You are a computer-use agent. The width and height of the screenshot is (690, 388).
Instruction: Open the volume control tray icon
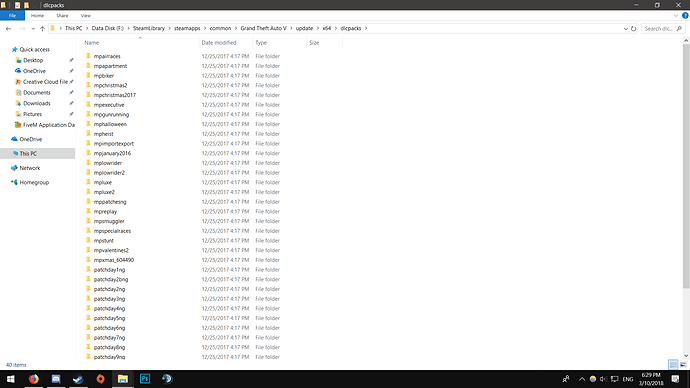[x=603, y=379]
